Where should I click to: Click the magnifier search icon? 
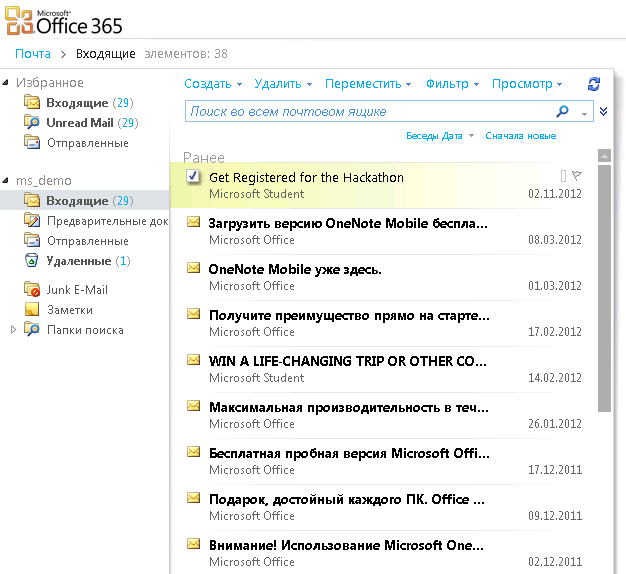(563, 112)
